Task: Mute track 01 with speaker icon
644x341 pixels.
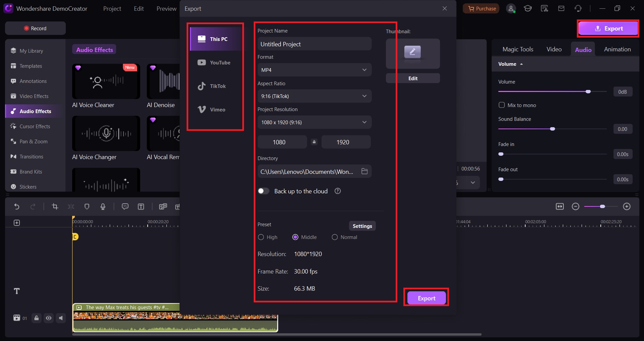Action: [61, 318]
